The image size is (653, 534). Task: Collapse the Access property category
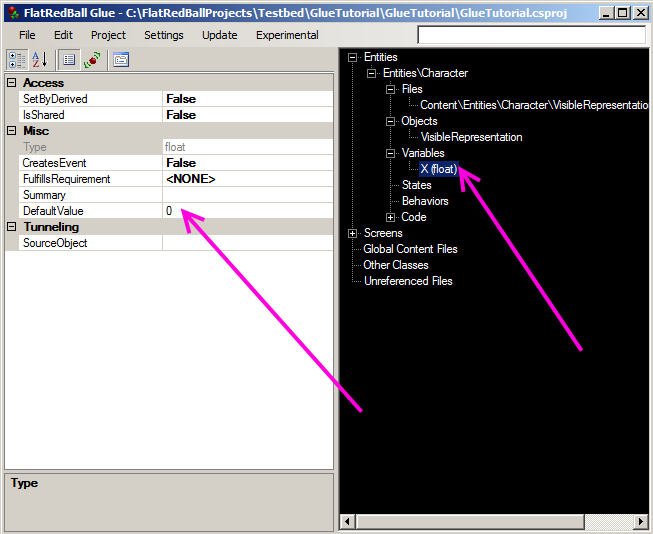12,82
